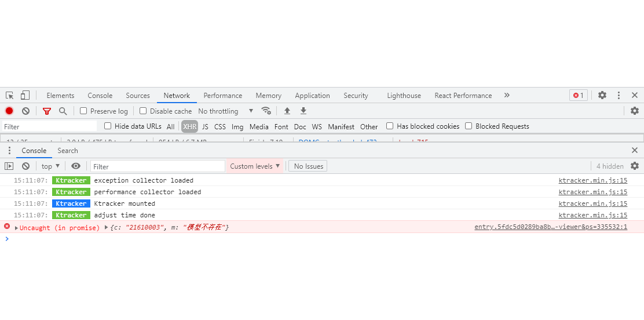Open the entry.5fdc5d0289ba8b source link

551,227
